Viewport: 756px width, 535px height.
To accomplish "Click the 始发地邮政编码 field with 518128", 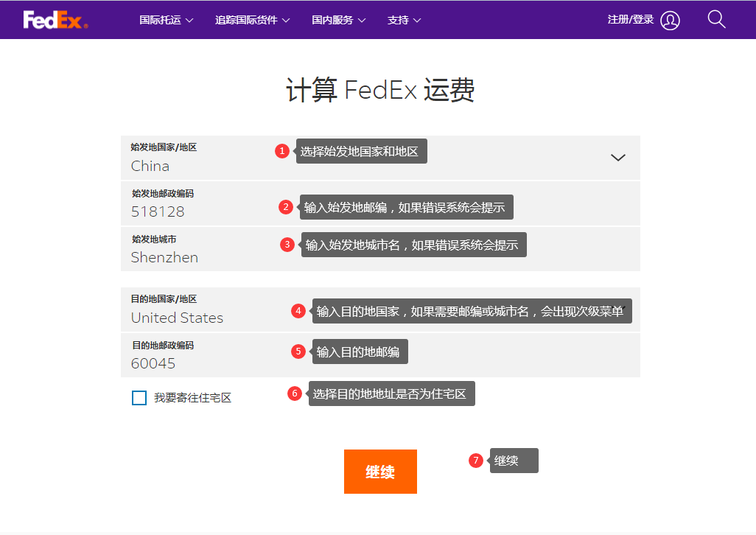I will 199,211.
